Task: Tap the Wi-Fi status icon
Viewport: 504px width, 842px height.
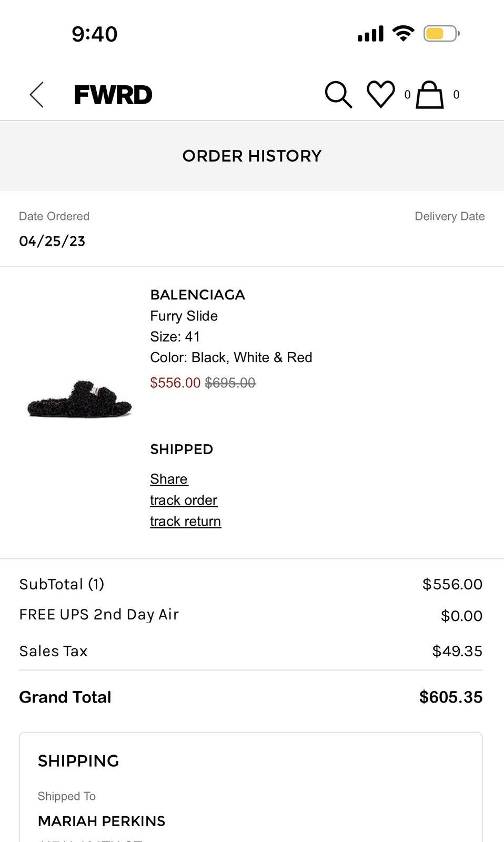Action: tap(404, 34)
